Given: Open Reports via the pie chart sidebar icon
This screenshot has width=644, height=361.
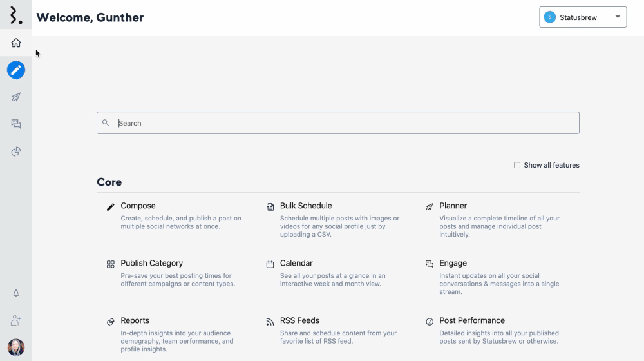Looking at the screenshot, I should [16, 151].
